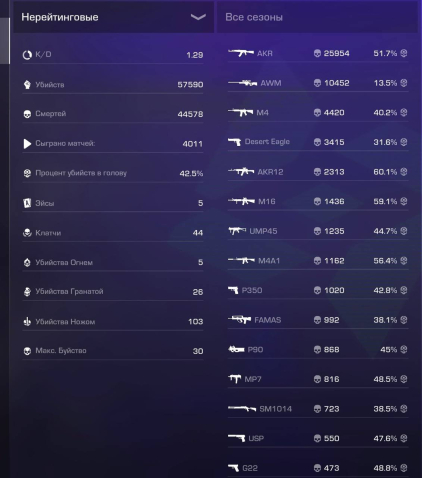This screenshot has width=422, height=478.
Task: Click the AKR12 weapon name
Action: click(x=270, y=172)
